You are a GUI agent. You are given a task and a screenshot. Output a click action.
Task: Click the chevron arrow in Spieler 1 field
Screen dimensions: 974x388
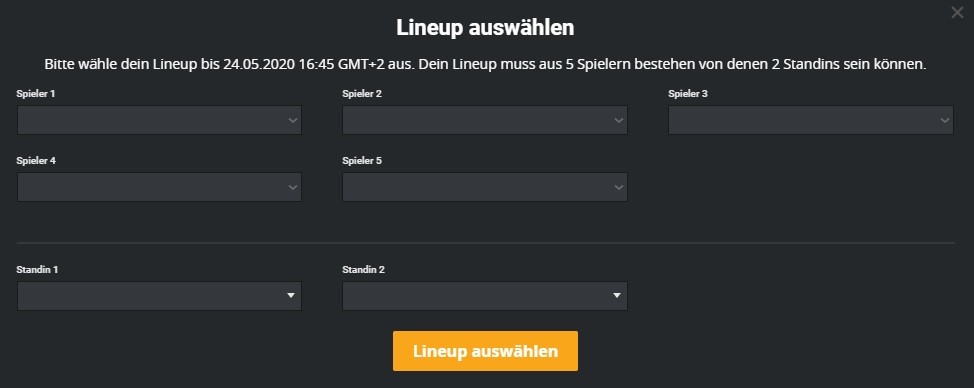(293, 120)
